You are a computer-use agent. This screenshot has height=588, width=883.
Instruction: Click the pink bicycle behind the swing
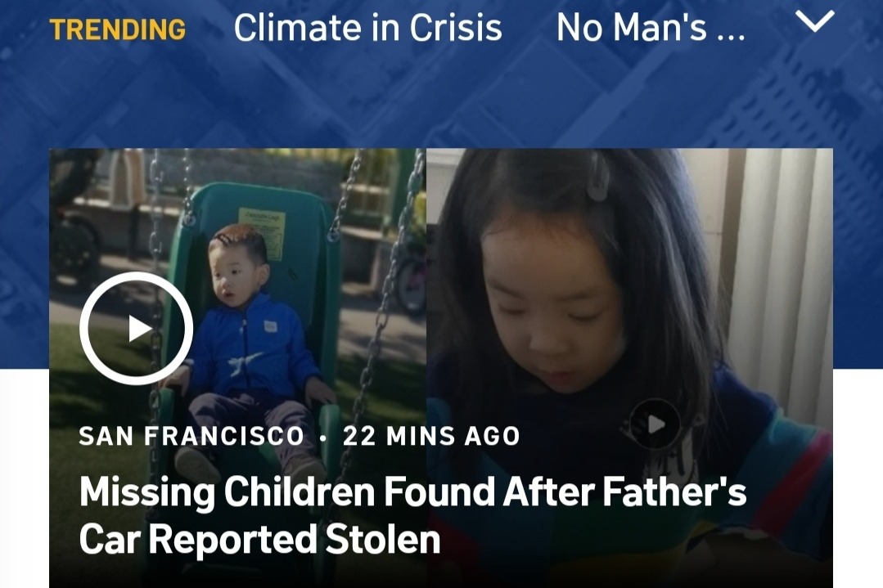(x=412, y=283)
